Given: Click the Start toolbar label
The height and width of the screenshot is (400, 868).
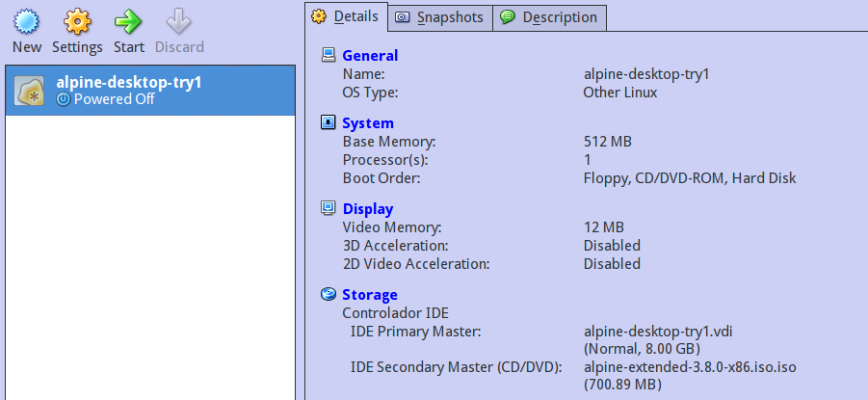Looking at the screenshot, I should pos(128,47).
